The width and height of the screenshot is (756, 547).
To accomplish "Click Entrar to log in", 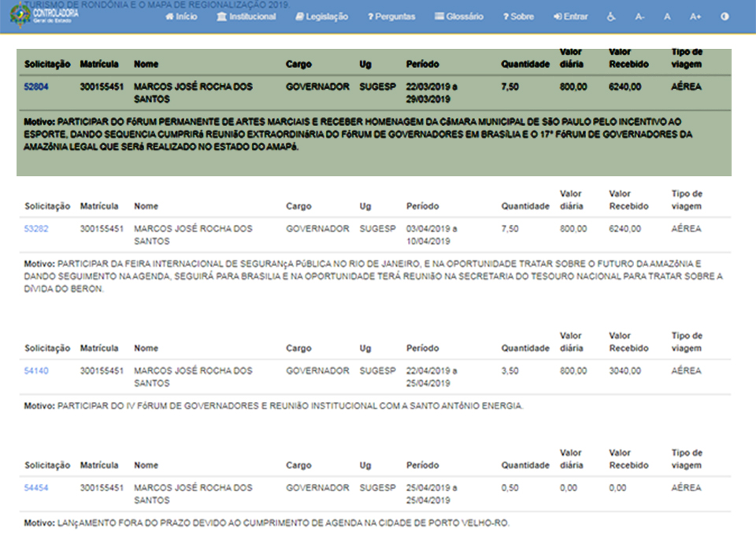I will click(x=571, y=17).
